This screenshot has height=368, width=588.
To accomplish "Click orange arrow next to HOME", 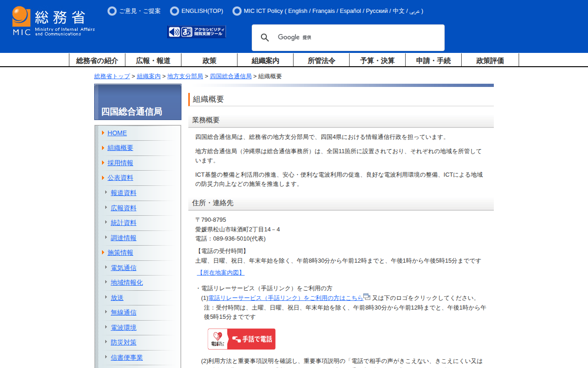I will click(103, 133).
